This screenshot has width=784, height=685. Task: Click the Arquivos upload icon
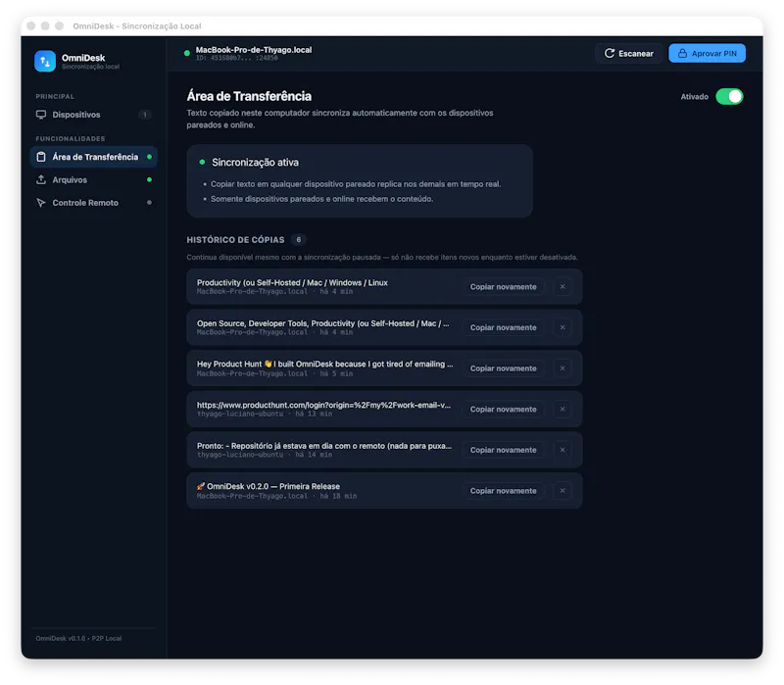click(41, 179)
